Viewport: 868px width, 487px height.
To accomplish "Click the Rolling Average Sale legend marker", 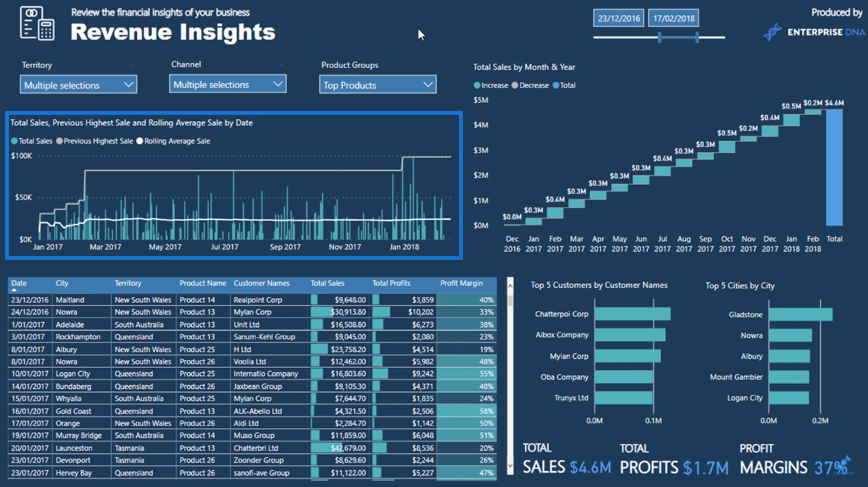I will pyautogui.click(x=140, y=141).
